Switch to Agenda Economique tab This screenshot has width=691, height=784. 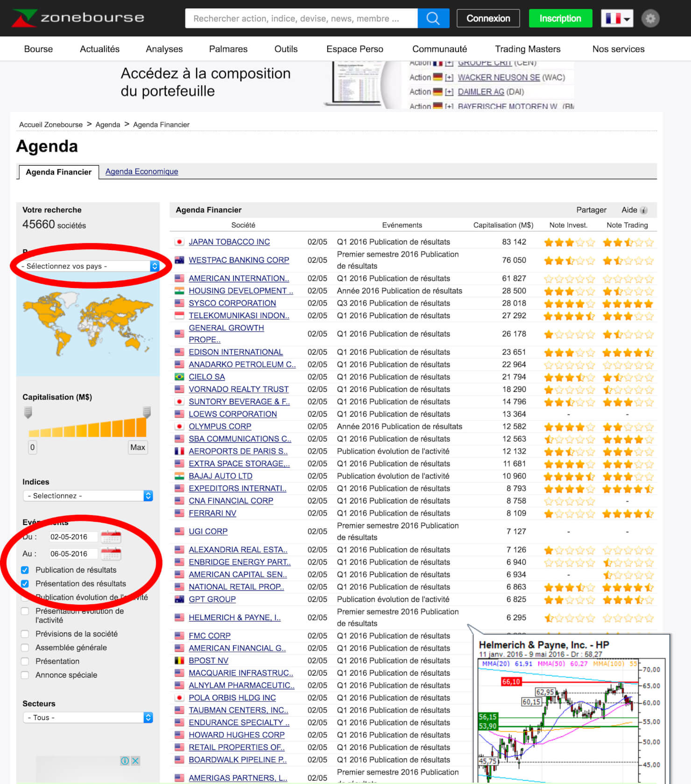coord(141,171)
